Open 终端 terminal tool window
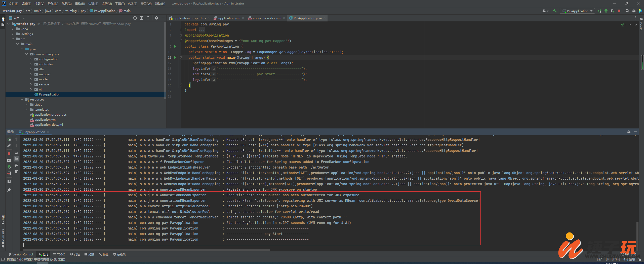 point(89,254)
